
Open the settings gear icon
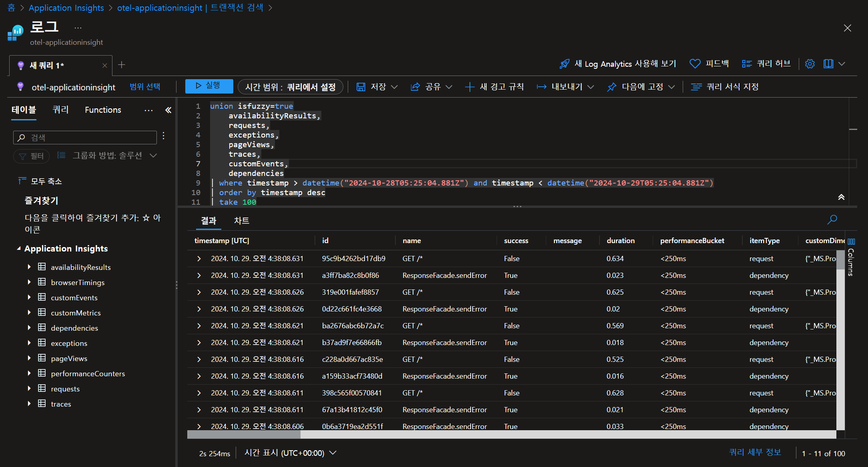(x=810, y=64)
